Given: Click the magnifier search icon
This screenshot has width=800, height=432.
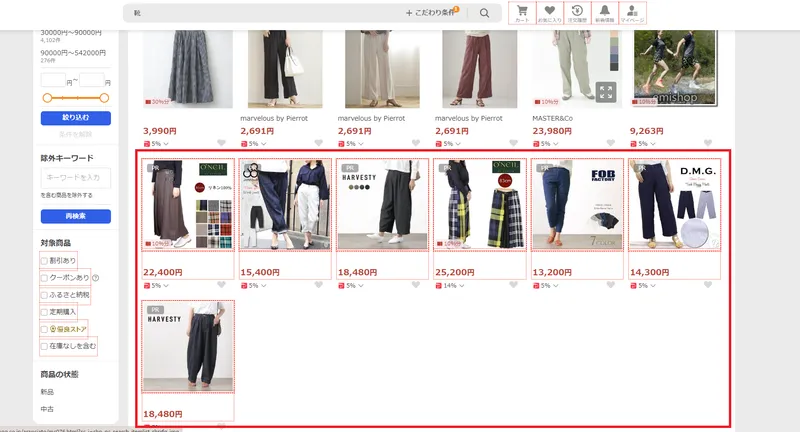Looking at the screenshot, I should [x=484, y=13].
